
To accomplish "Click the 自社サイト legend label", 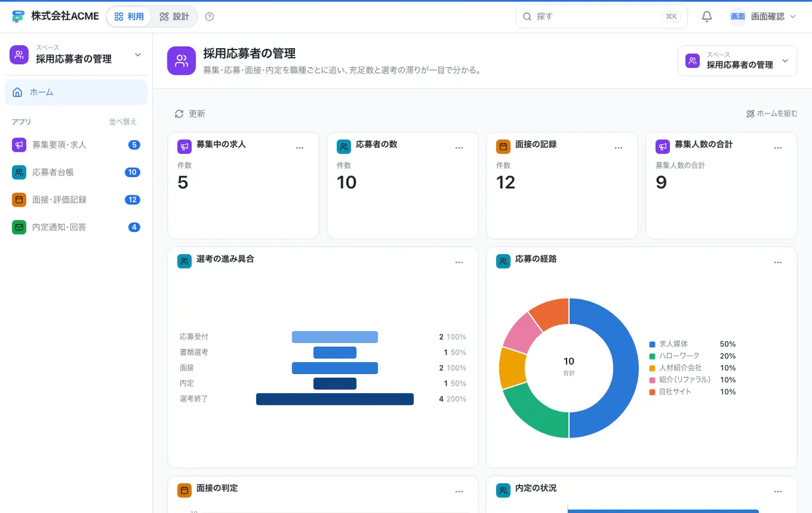I will coord(676,392).
